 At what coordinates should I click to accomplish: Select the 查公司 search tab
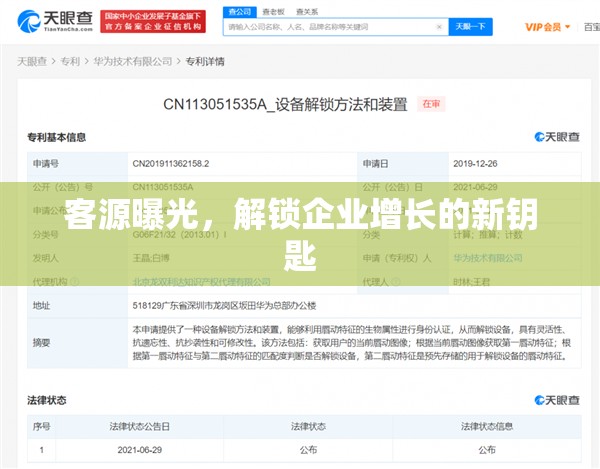(x=240, y=12)
